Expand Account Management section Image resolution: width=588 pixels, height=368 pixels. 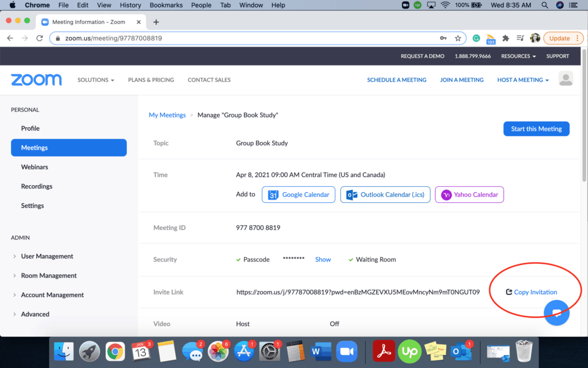pos(52,295)
